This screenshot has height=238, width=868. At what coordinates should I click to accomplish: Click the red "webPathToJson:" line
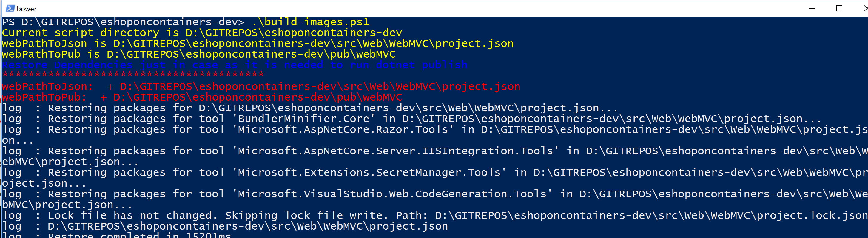point(261,87)
